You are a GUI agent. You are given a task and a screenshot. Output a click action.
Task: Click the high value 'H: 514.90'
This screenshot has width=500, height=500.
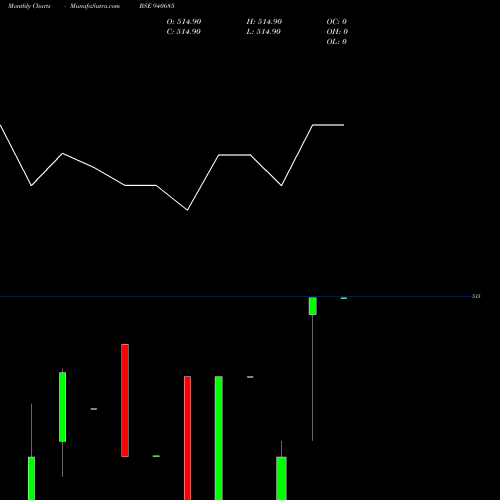(x=264, y=21)
